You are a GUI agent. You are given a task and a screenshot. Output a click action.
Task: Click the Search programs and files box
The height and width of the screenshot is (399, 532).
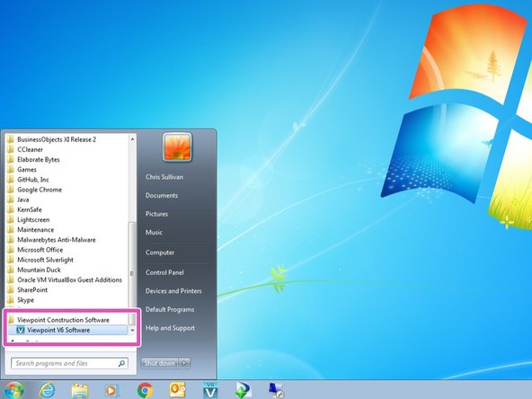click(70, 363)
